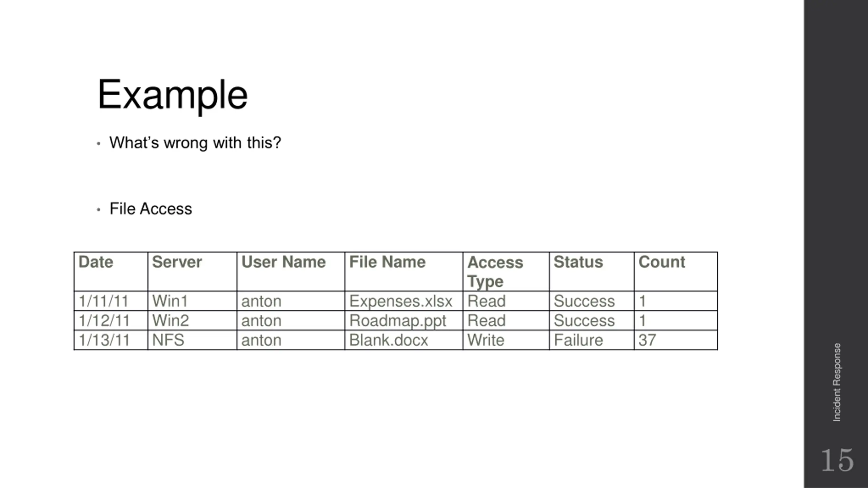Click the 'Write' access type cell

click(x=506, y=340)
